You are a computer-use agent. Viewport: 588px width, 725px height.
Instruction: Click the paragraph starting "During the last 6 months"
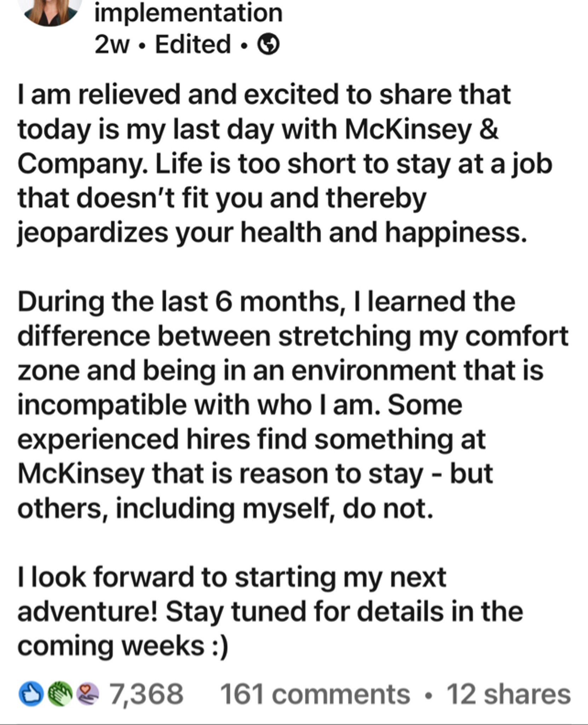pos(293,405)
